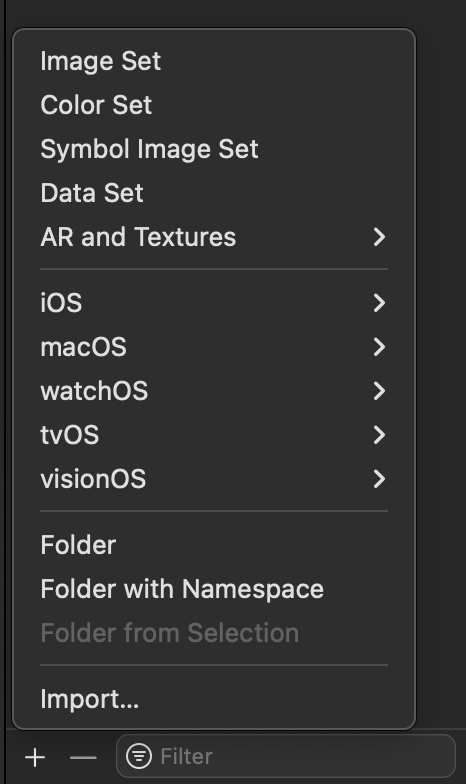Open the macOS submenu item
The image size is (466, 784).
(x=214, y=347)
